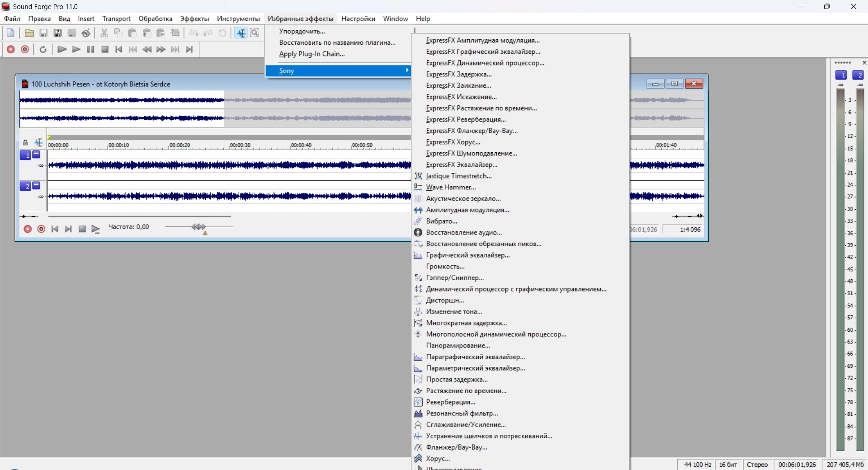Screen dimensions: 868x470
Task: Click the Copy icon in the toolbar
Action: (x=118, y=33)
